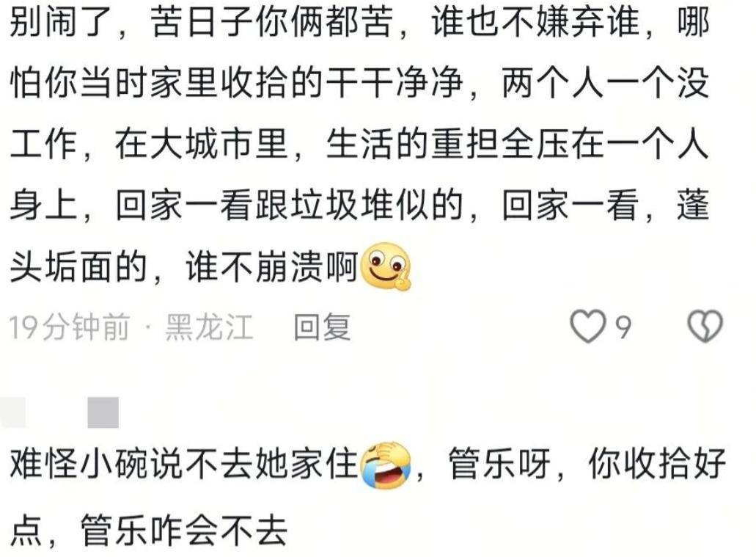Click the 19分钟前 timestamp
This screenshot has height=557, width=756.
point(70,327)
